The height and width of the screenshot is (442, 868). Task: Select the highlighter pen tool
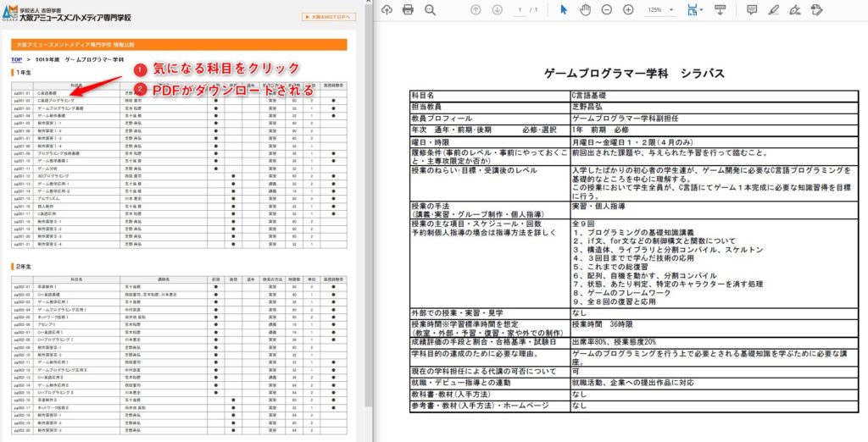[774, 9]
